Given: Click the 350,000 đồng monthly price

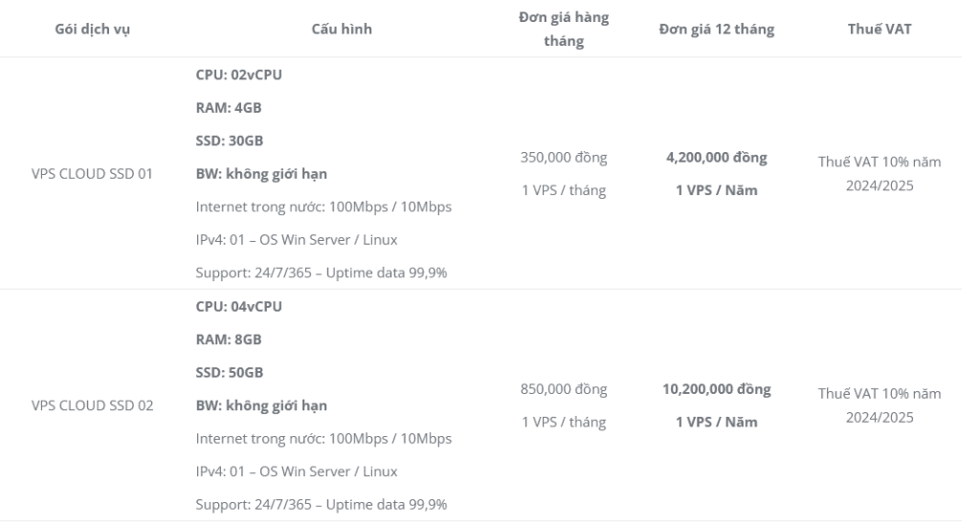Looking at the screenshot, I should click(564, 158).
